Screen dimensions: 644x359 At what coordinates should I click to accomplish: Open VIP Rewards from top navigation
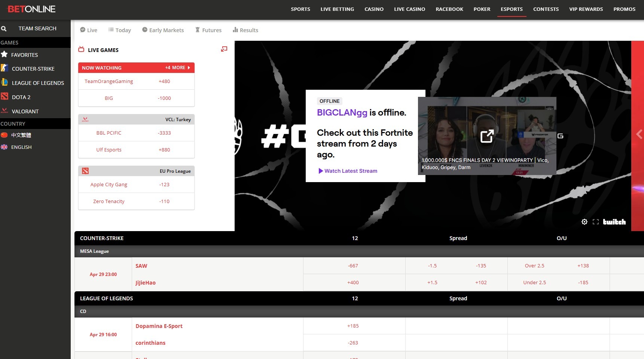click(586, 9)
